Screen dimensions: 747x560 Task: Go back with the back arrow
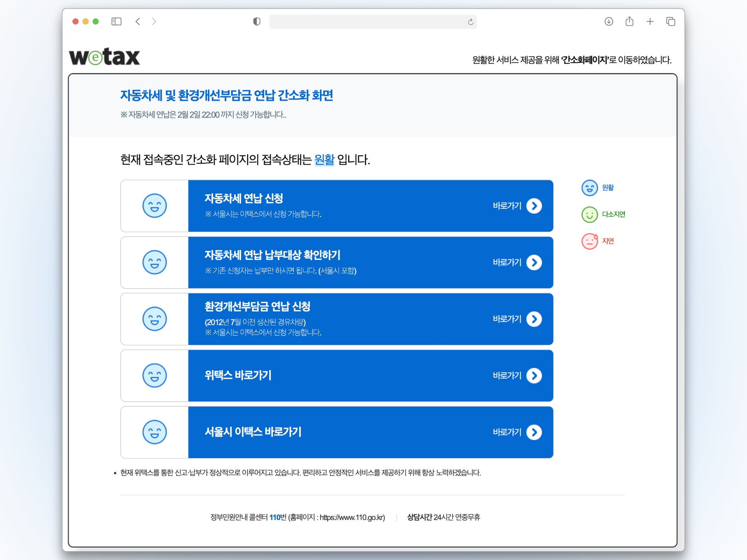coord(138,21)
